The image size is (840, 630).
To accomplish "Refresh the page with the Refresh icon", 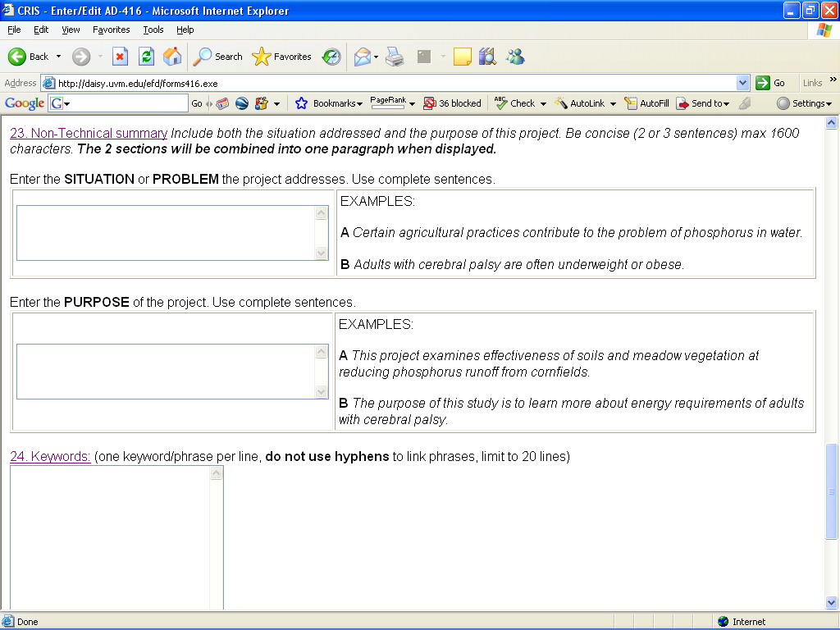I will point(146,57).
